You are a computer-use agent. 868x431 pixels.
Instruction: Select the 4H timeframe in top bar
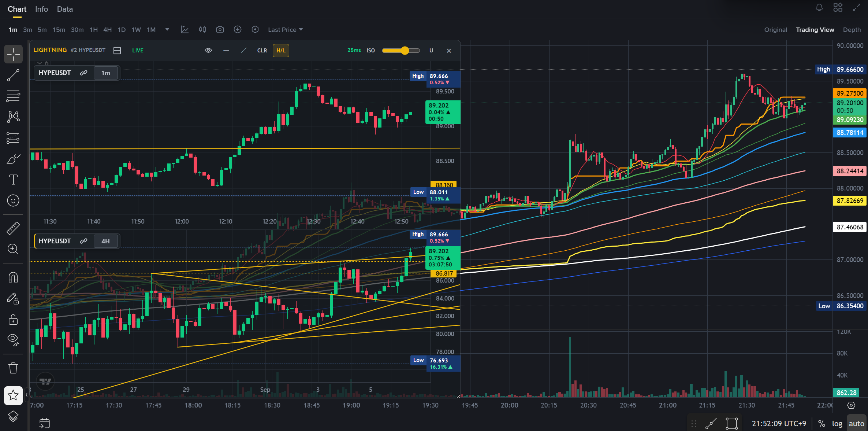click(107, 30)
